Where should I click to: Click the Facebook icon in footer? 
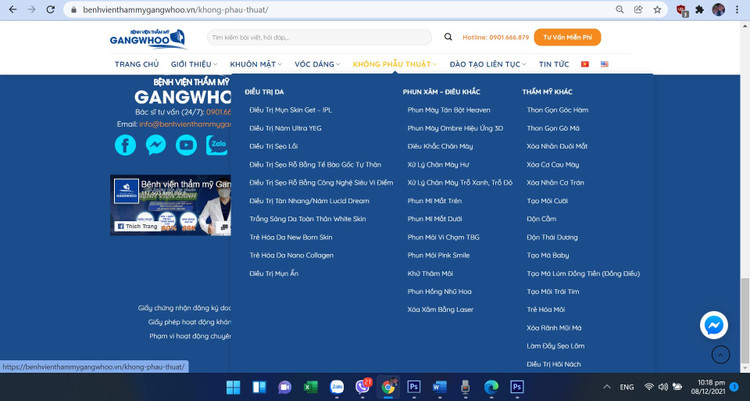point(125,145)
